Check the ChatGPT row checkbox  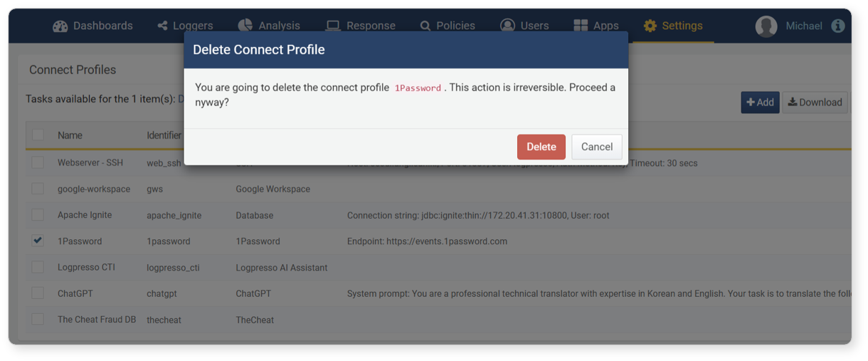[38, 293]
